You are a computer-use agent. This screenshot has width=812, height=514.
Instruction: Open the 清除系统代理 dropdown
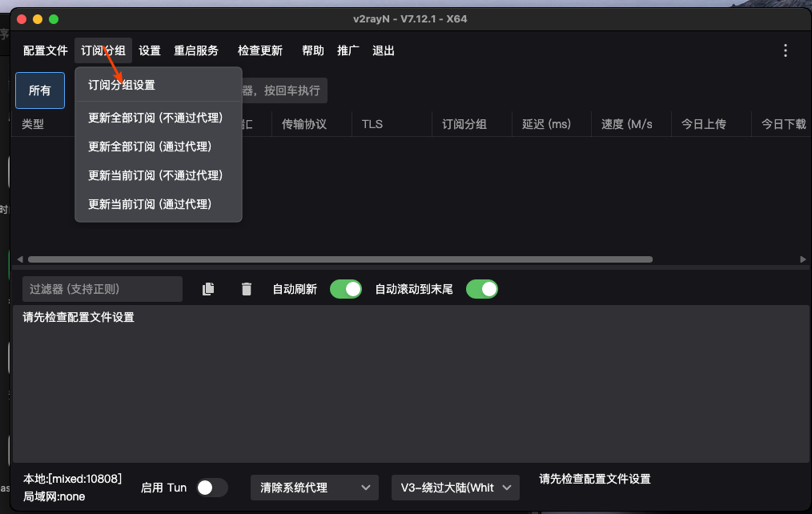(x=315, y=488)
